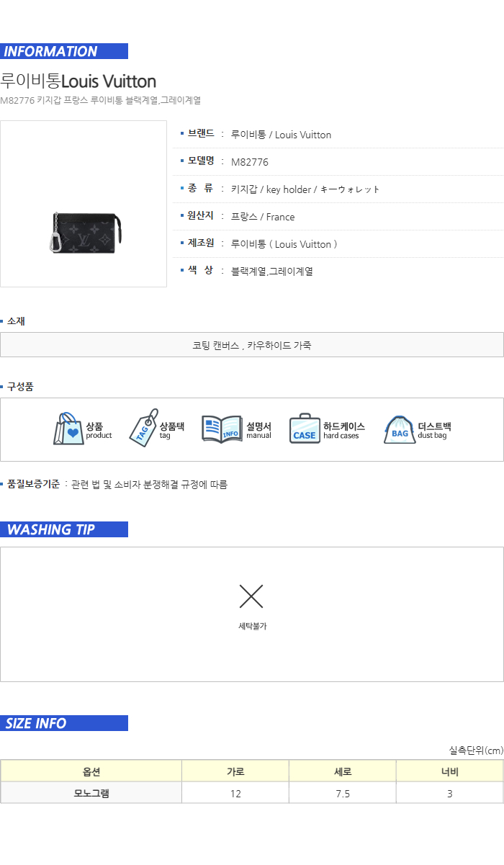Click the product tag icon
The width and height of the screenshot is (504, 865).
click(x=143, y=429)
